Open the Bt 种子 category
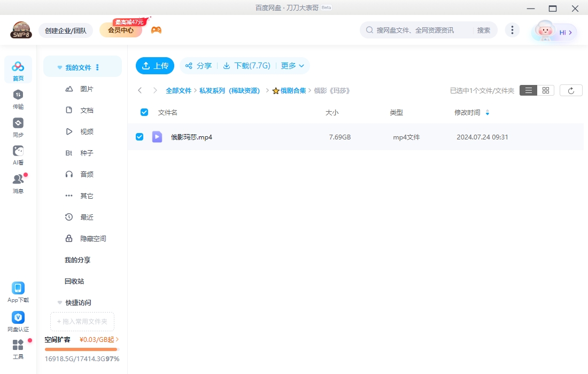 tap(86, 153)
